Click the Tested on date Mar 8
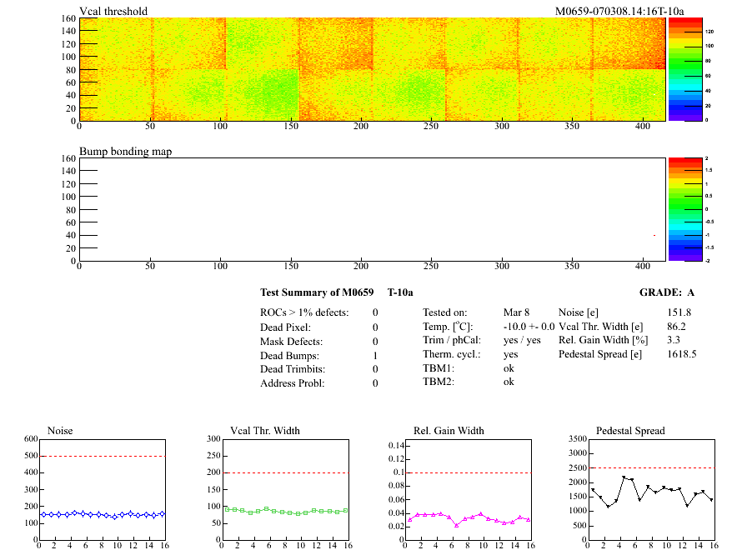 pyautogui.click(x=516, y=312)
